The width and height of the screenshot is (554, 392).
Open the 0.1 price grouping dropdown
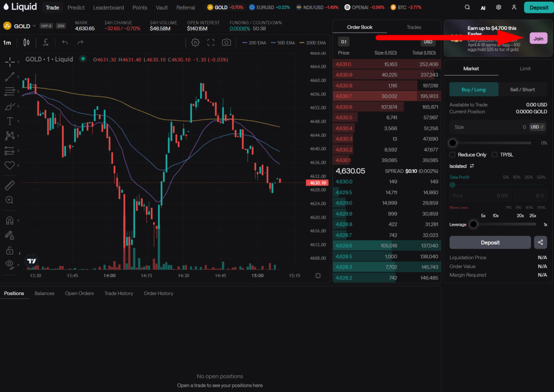[344, 42]
